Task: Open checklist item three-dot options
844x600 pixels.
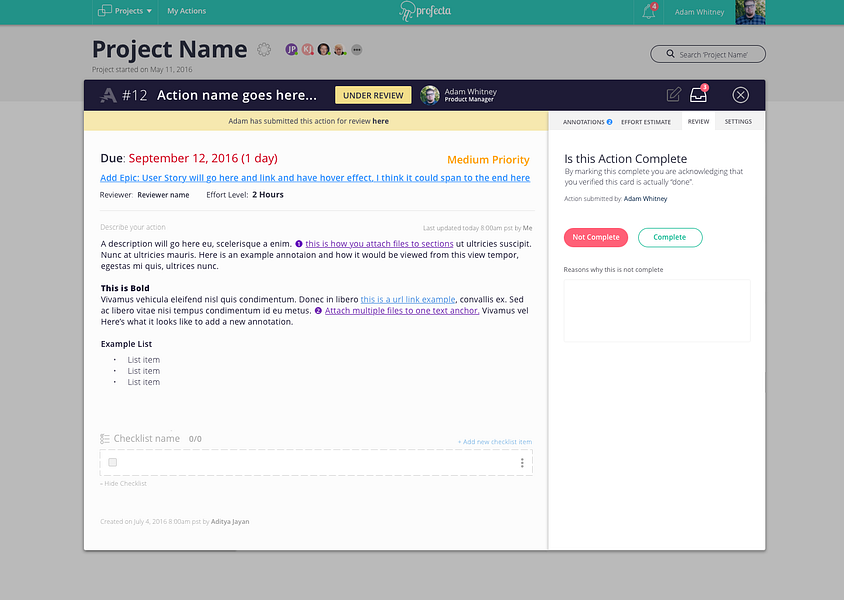Action: pos(522,463)
